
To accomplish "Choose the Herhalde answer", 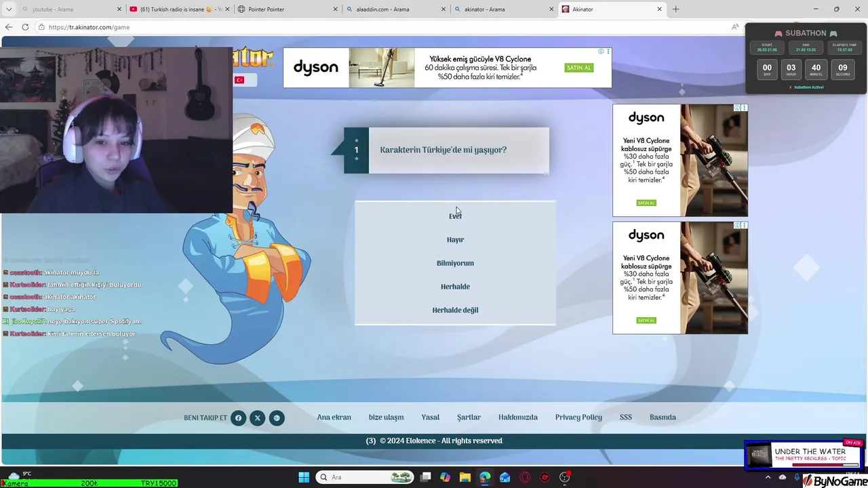I will coord(455,287).
